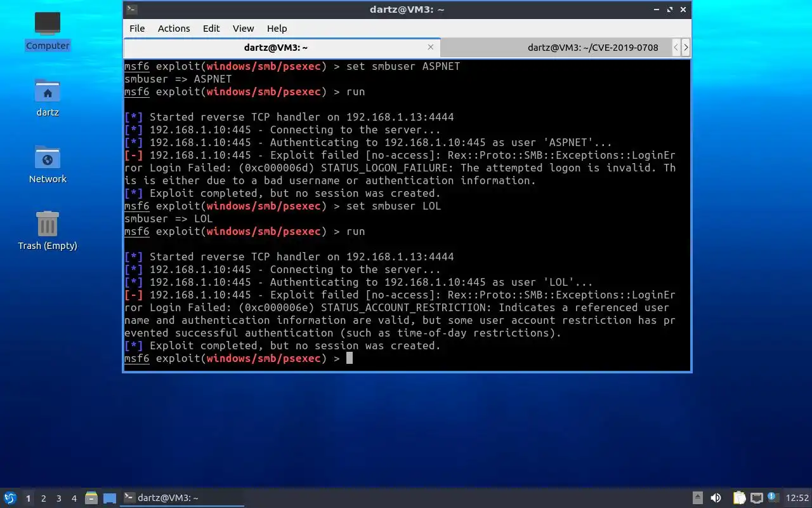Move tab bar right with arrow

pyautogui.click(x=686, y=48)
